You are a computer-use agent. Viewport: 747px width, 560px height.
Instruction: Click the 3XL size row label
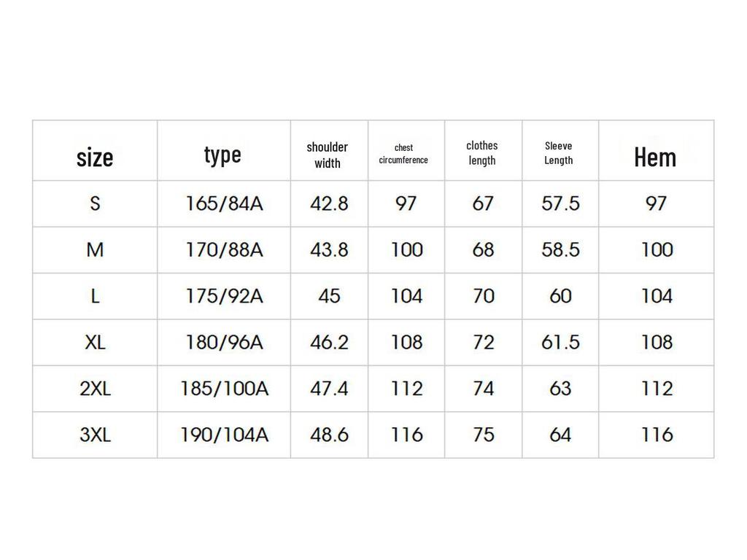click(x=95, y=435)
